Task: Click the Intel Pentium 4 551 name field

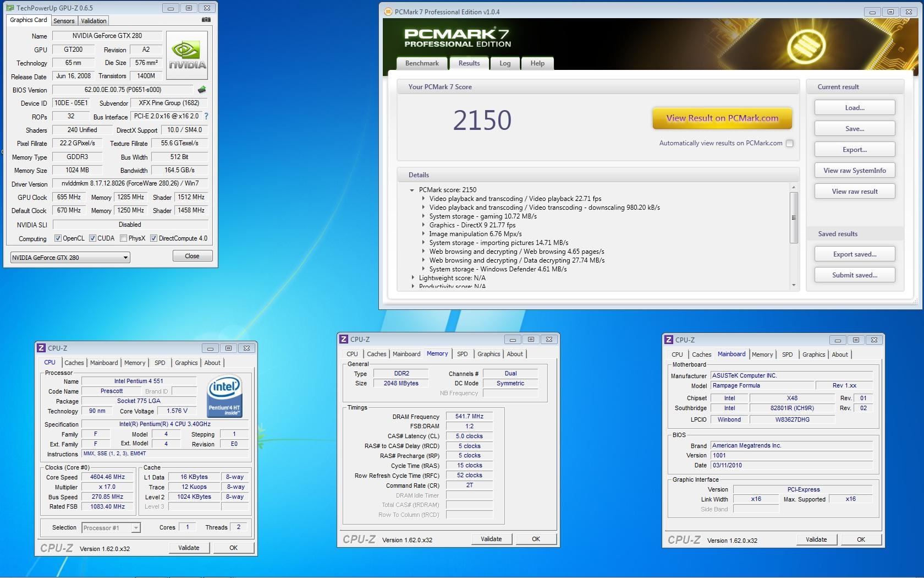Action: click(139, 381)
